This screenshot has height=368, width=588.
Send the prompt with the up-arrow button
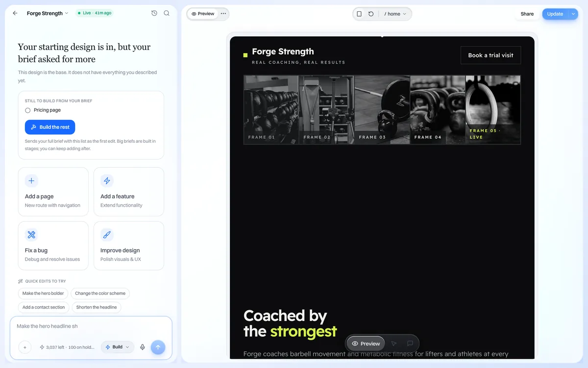pos(158,347)
